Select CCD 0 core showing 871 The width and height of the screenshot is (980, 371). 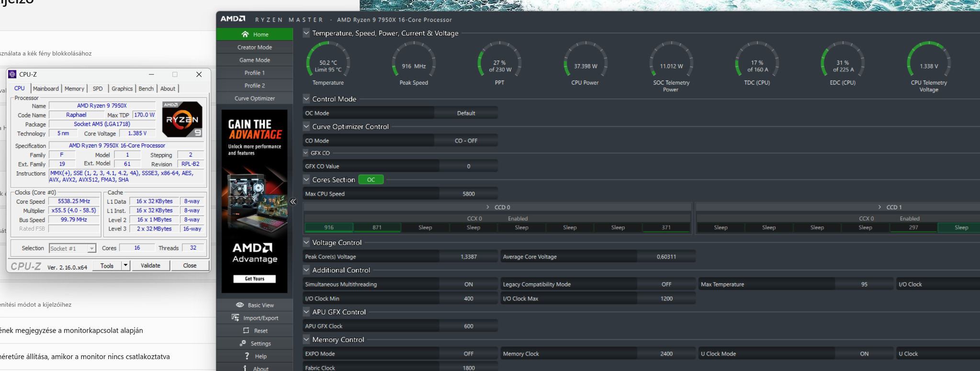pos(377,228)
